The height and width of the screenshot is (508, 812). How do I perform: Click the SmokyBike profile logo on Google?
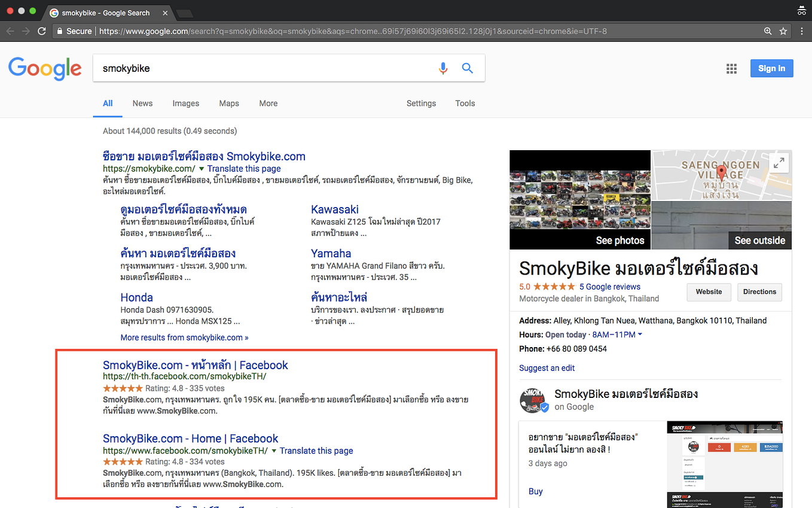[x=533, y=400]
